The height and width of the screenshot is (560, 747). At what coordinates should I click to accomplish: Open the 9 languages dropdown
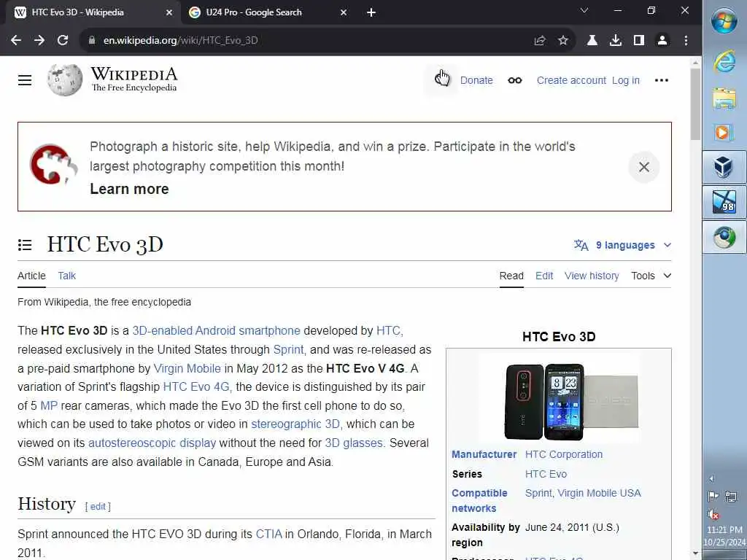tap(623, 245)
